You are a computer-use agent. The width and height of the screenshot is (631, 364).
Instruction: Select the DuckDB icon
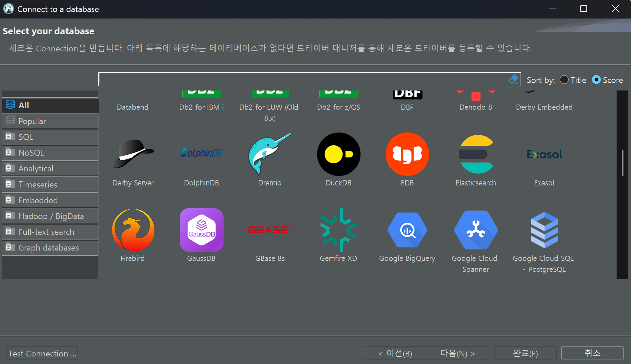(x=338, y=154)
